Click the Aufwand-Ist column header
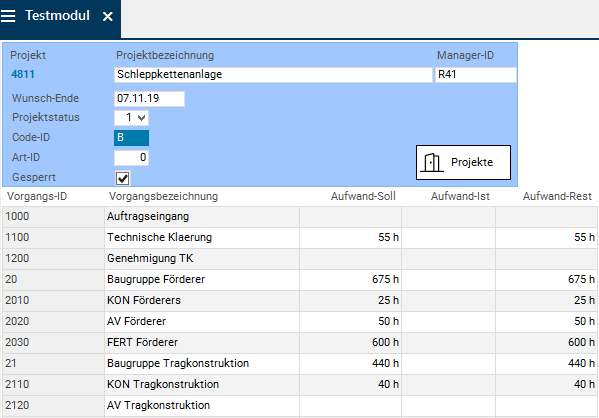 coord(460,196)
